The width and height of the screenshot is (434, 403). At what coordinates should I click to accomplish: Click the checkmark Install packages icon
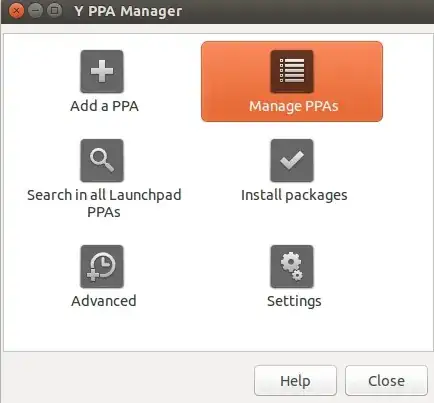click(x=292, y=160)
